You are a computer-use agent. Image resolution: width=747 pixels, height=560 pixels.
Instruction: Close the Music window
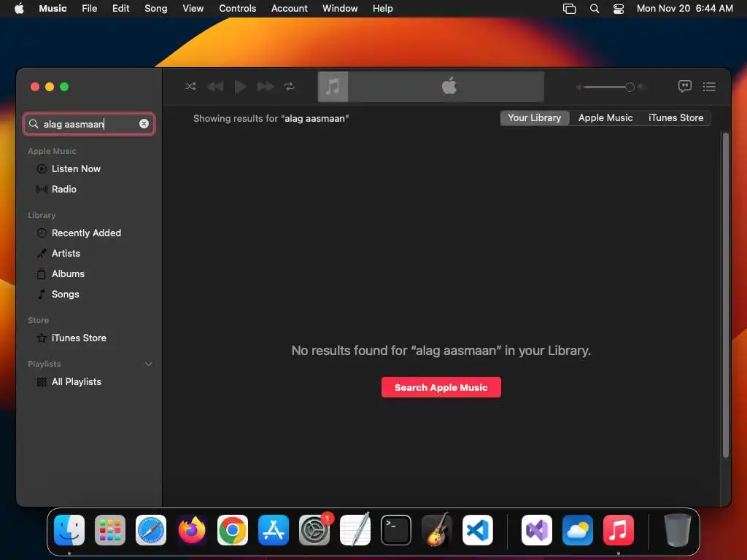[35, 87]
